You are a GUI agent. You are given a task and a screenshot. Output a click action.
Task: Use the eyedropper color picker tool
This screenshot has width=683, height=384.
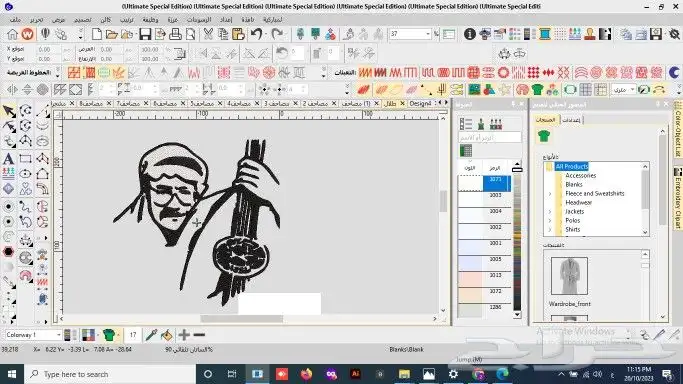151,335
